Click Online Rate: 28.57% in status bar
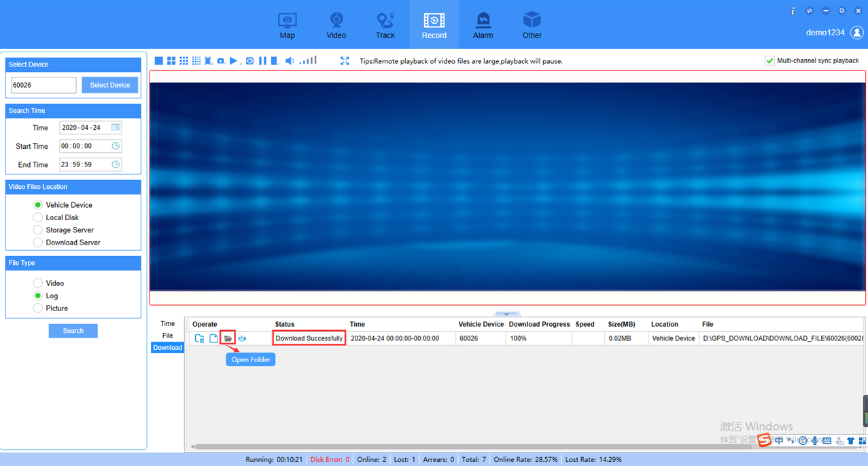868x466 pixels. [525, 460]
